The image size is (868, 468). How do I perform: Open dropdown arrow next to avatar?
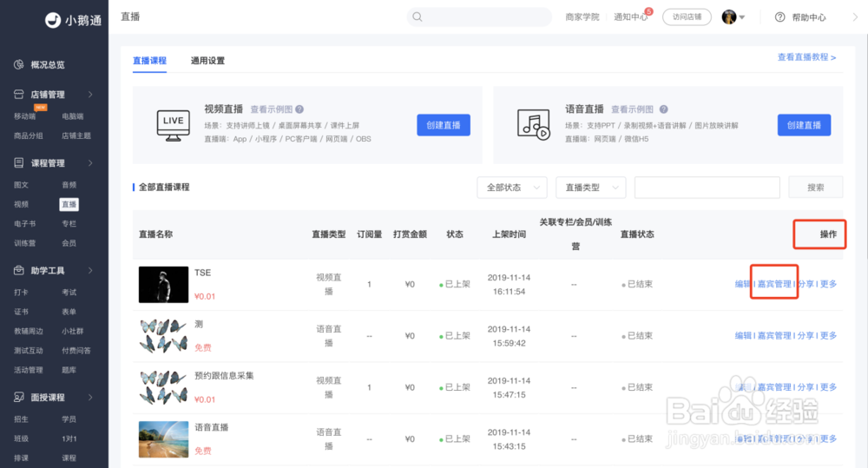(742, 17)
